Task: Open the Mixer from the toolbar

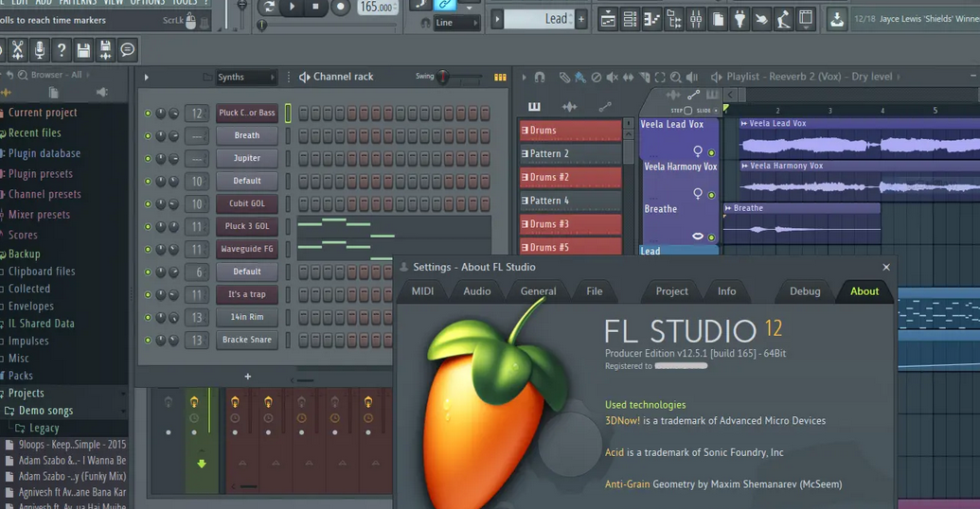Action: coord(696,19)
